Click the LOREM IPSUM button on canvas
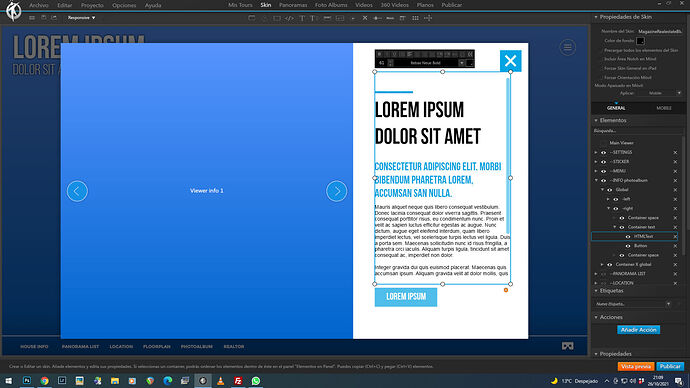The image size is (690, 388). tap(406, 297)
